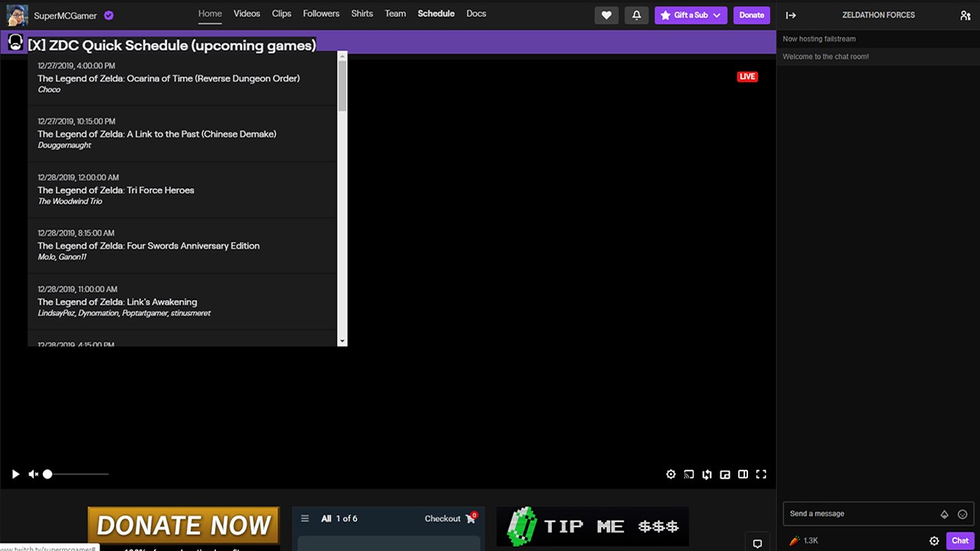Click the cast to device icon
The height and width of the screenshot is (551, 980).
point(689,474)
